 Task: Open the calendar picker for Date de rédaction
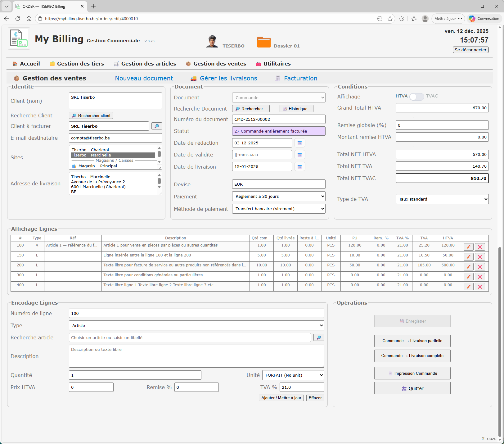[299, 143]
